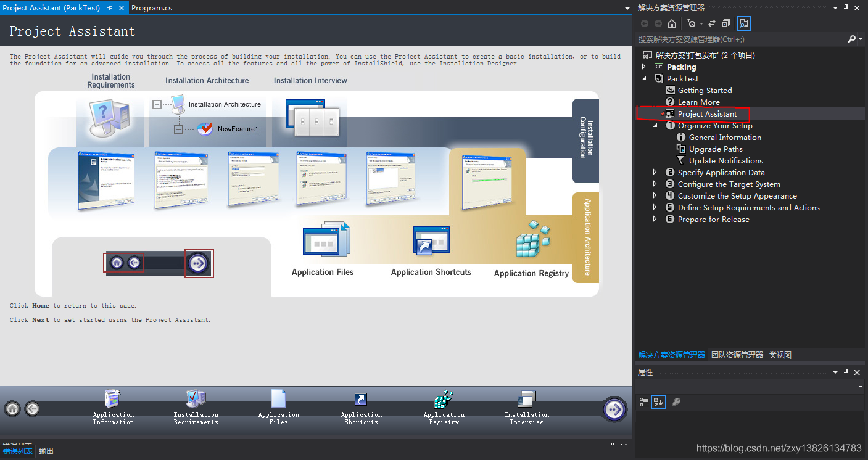Click the Collapse All icon
Screen dimensions: 868x460
726,23
